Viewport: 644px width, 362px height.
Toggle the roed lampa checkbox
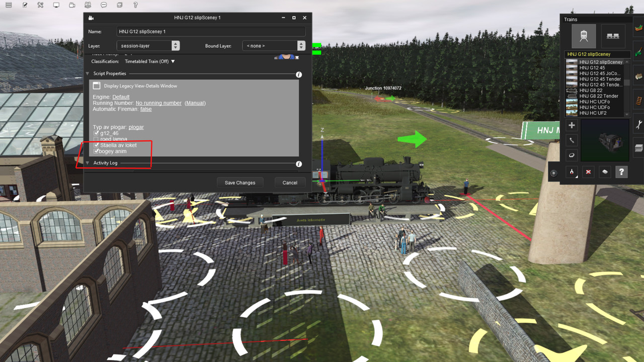tap(96, 139)
